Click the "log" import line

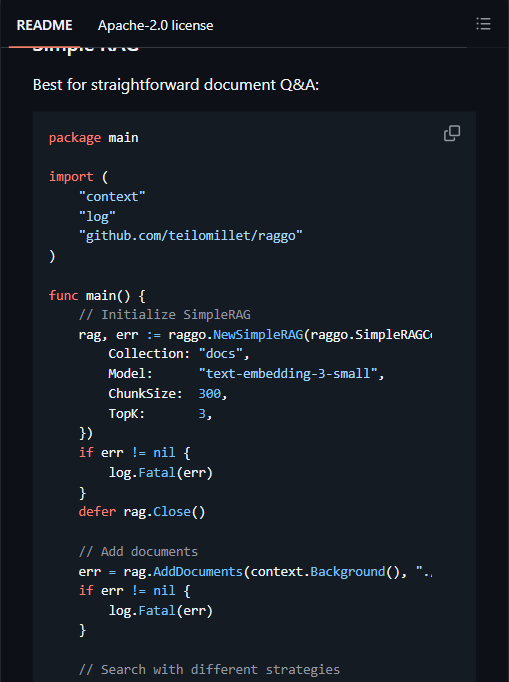coord(97,216)
